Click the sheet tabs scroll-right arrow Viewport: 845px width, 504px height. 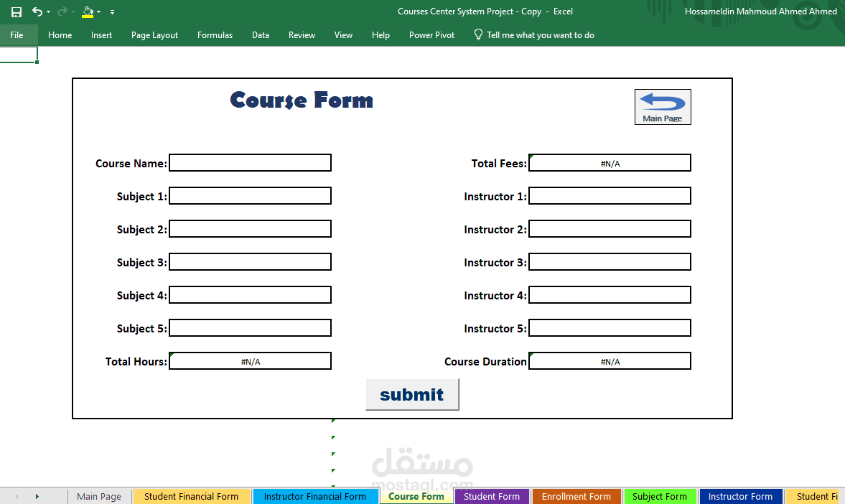37,496
